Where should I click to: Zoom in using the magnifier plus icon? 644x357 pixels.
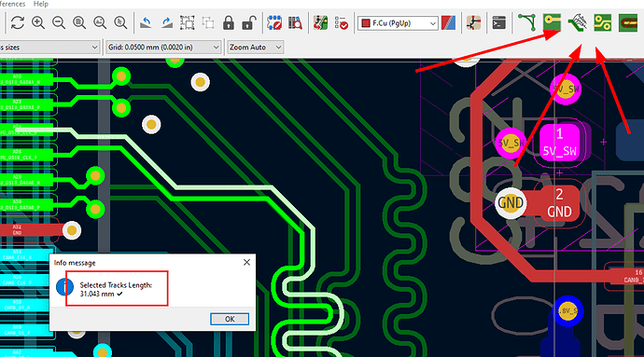coord(38,22)
